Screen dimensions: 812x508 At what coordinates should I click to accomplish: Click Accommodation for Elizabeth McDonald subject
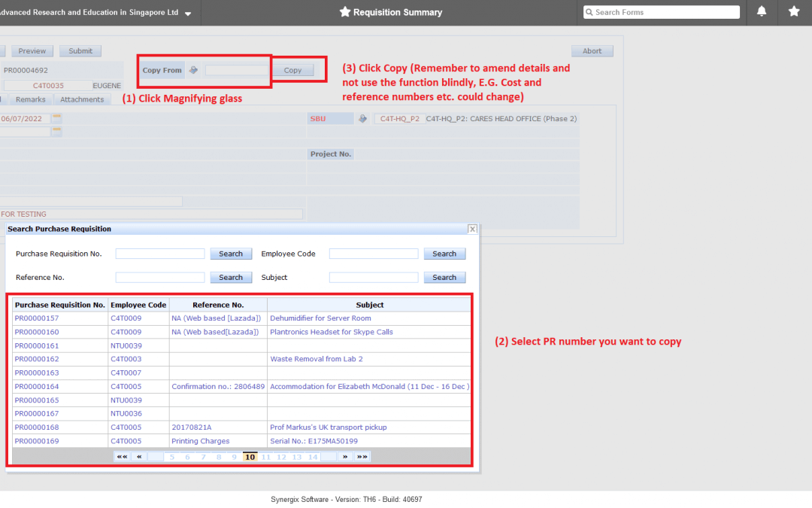pos(370,387)
